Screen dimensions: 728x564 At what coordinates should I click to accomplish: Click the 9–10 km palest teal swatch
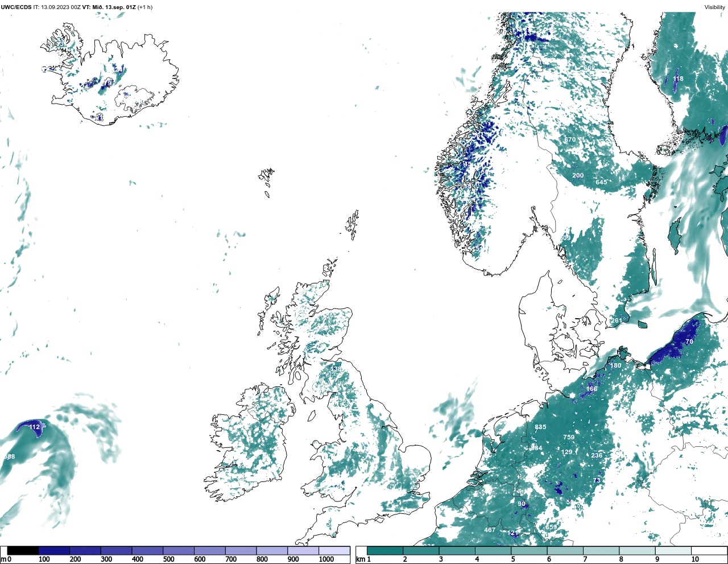(x=674, y=551)
